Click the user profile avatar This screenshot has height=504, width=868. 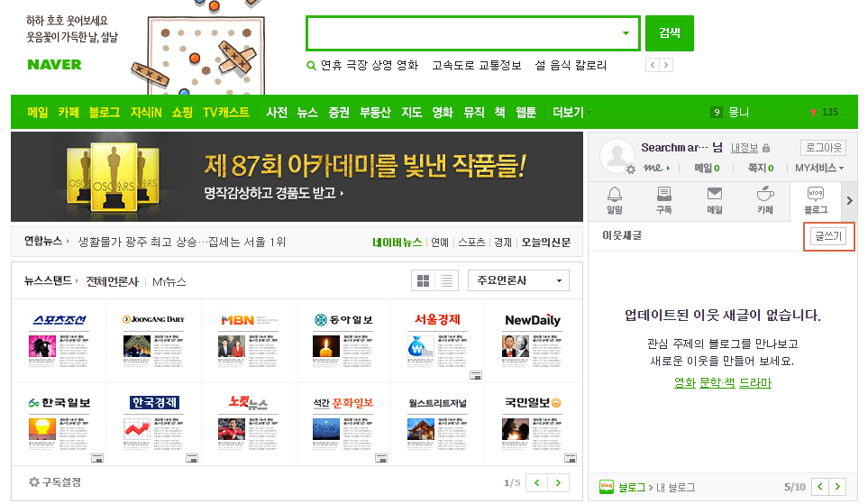(617, 156)
